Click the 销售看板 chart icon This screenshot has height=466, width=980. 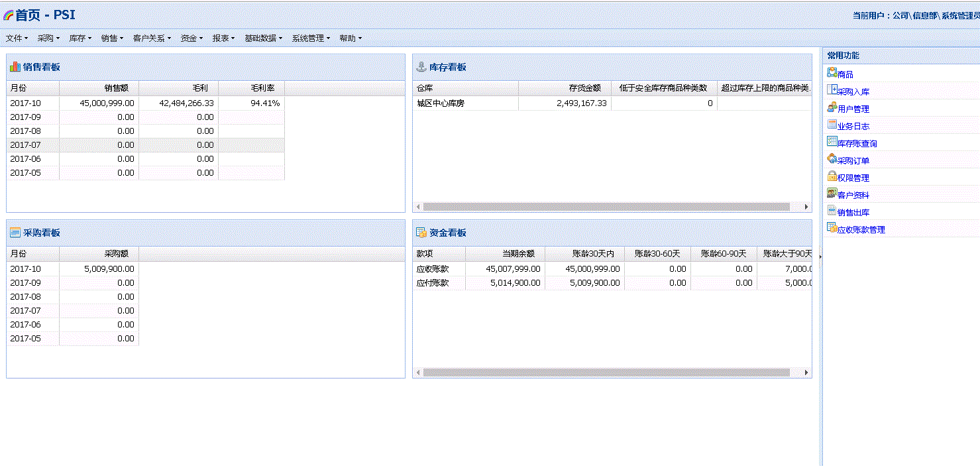(x=15, y=66)
